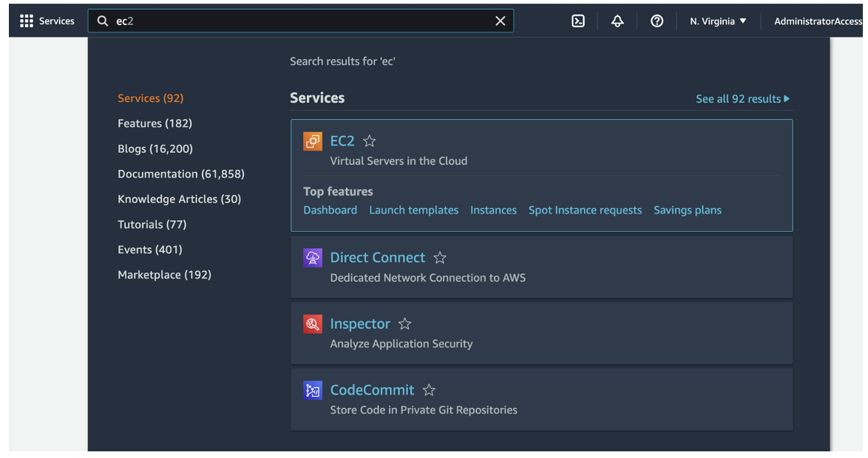The width and height of the screenshot is (868, 458).
Task: Open the N. Virginia region dropdown
Action: [x=718, y=21]
